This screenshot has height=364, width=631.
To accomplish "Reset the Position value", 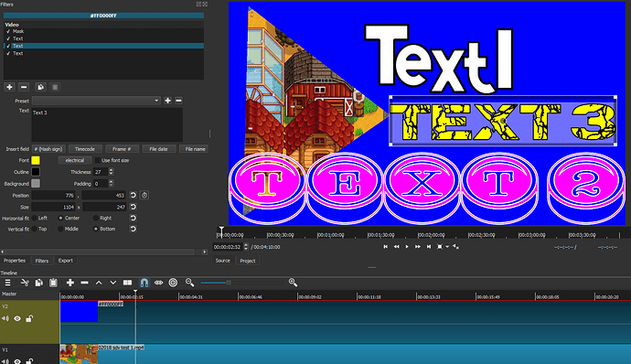I will click(x=134, y=195).
